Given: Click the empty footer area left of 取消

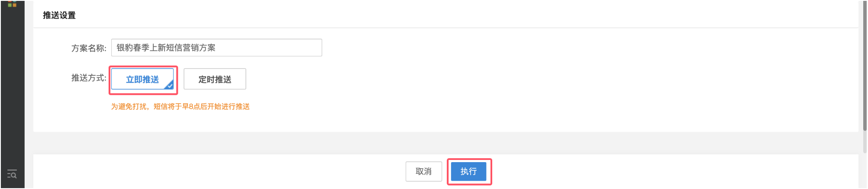Looking at the screenshot, I should (x=216, y=172).
